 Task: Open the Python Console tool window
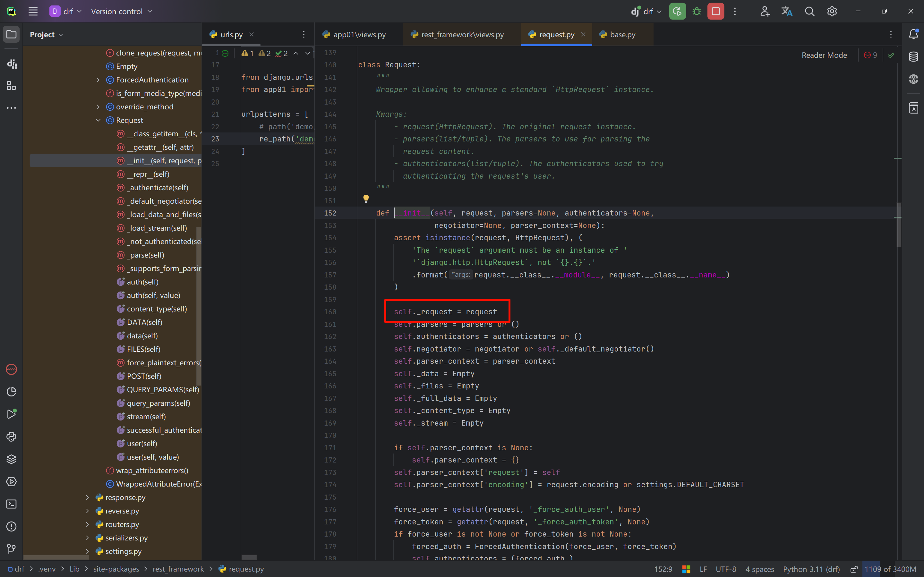[12, 437]
